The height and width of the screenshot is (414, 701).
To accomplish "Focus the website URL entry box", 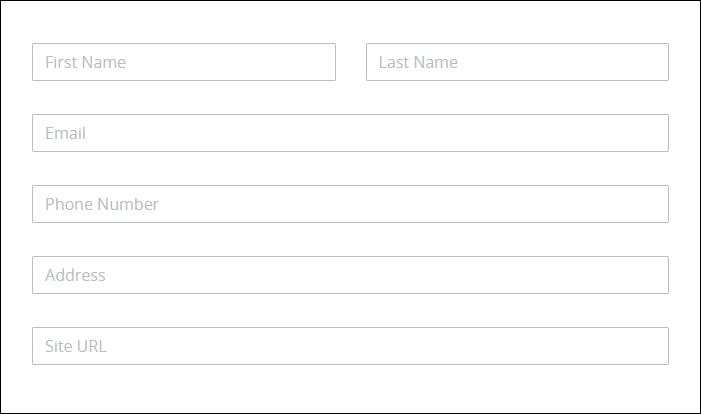I will click(350, 346).
